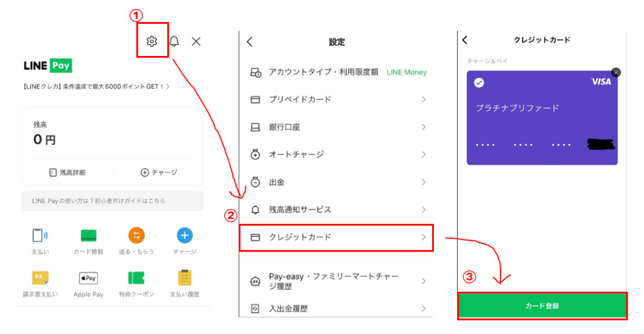Viewport: 644px width, 334px height.
Task: Select the purple プラチナプリファード card
Action: (542, 118)
